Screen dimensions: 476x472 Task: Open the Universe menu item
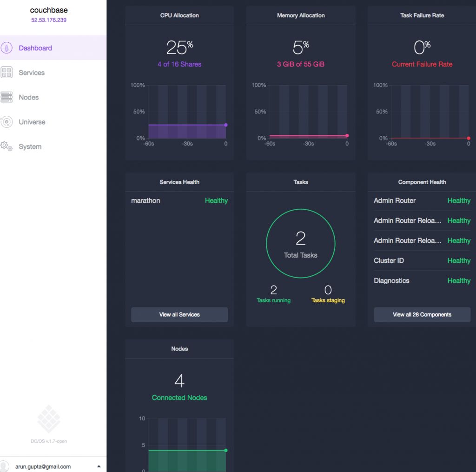[53, 122]
